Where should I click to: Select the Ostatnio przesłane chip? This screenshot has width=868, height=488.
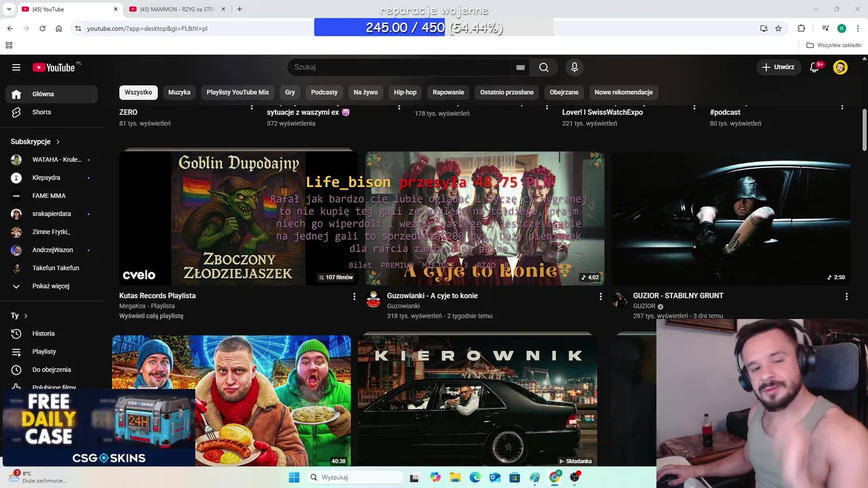[507, 92]
